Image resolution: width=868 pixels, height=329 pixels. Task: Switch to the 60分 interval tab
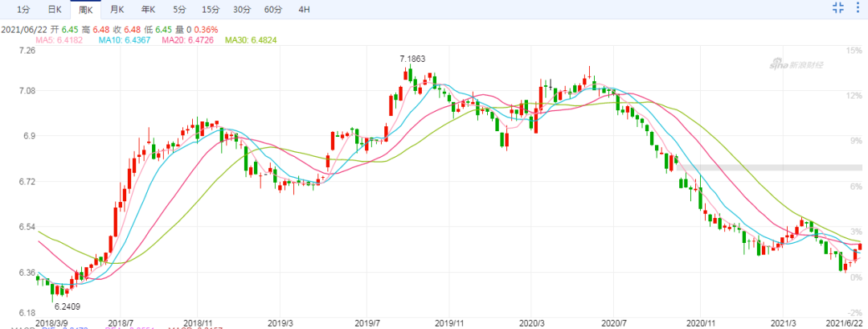pyautogui.click(x=272, y=10)
